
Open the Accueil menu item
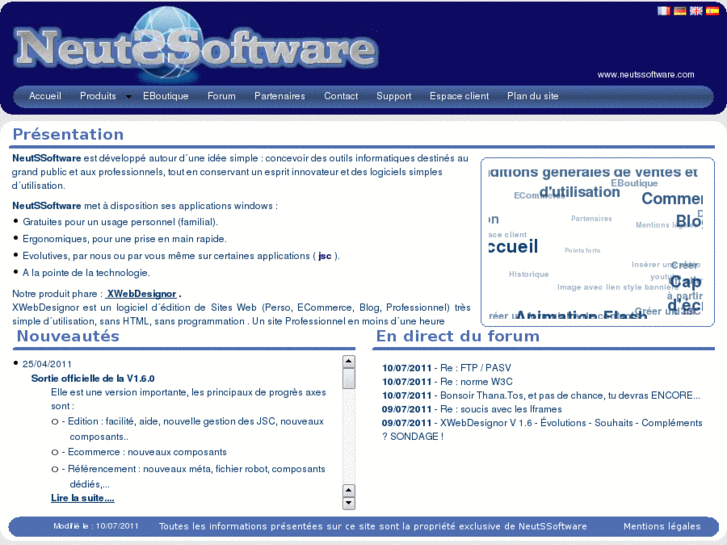point(45,96)
